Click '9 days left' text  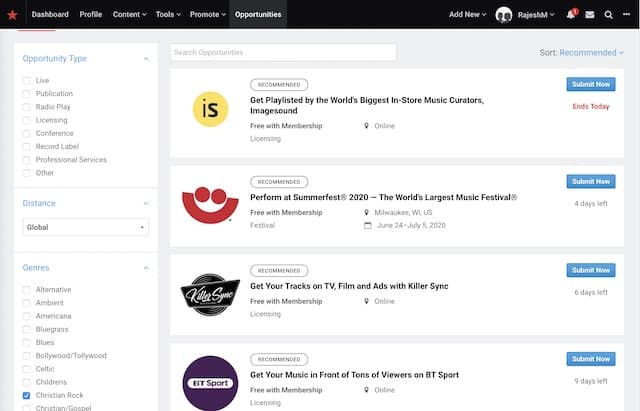591,381
